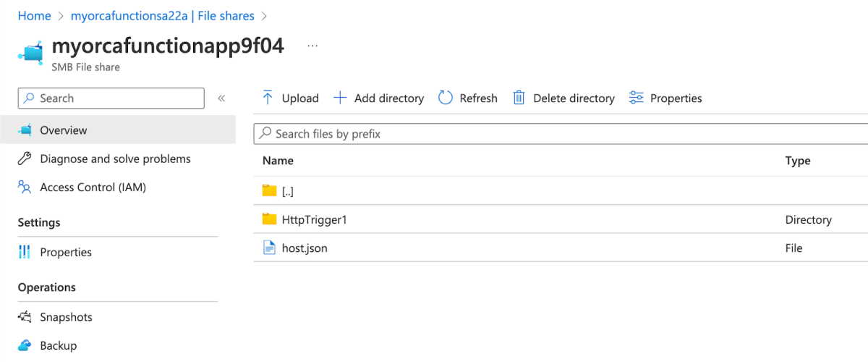Open the host.json file name

305,248
